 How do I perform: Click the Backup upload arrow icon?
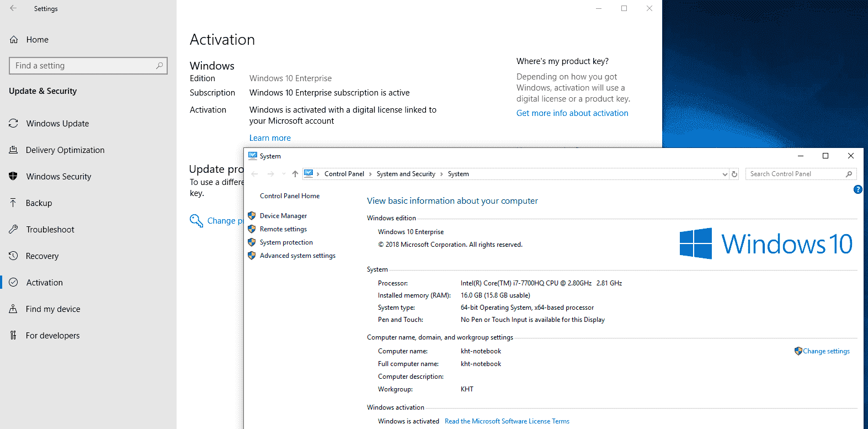point(13,203)
